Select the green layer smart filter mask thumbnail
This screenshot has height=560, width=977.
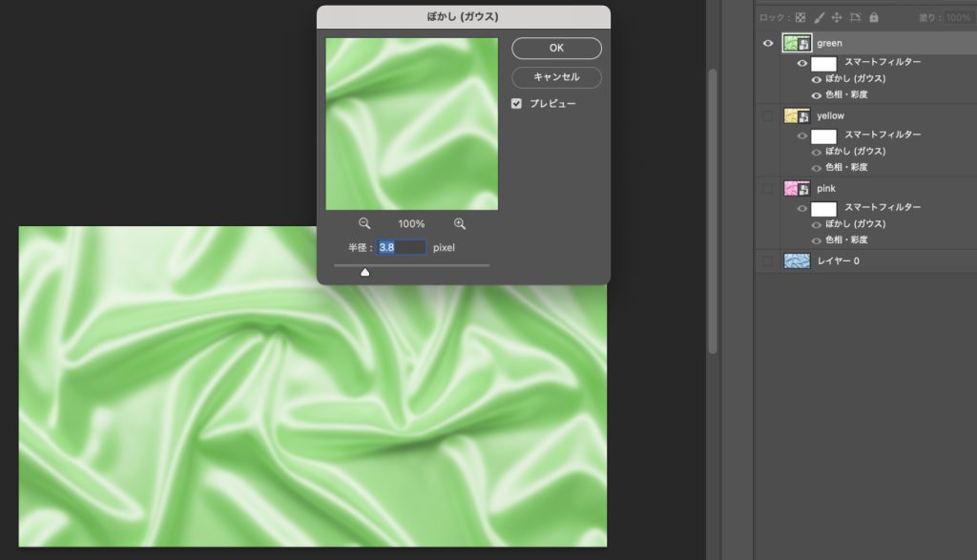pos(823,63)
